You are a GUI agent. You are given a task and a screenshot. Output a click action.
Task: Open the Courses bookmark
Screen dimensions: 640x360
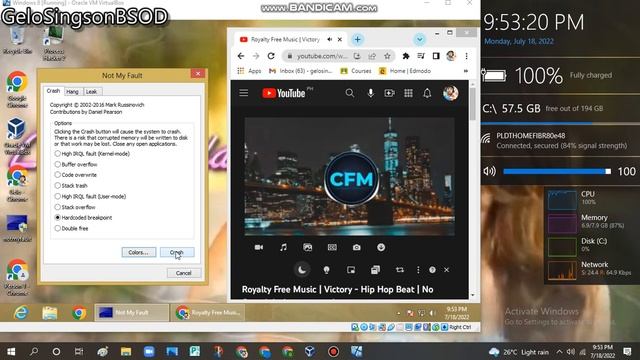point(356,71)
